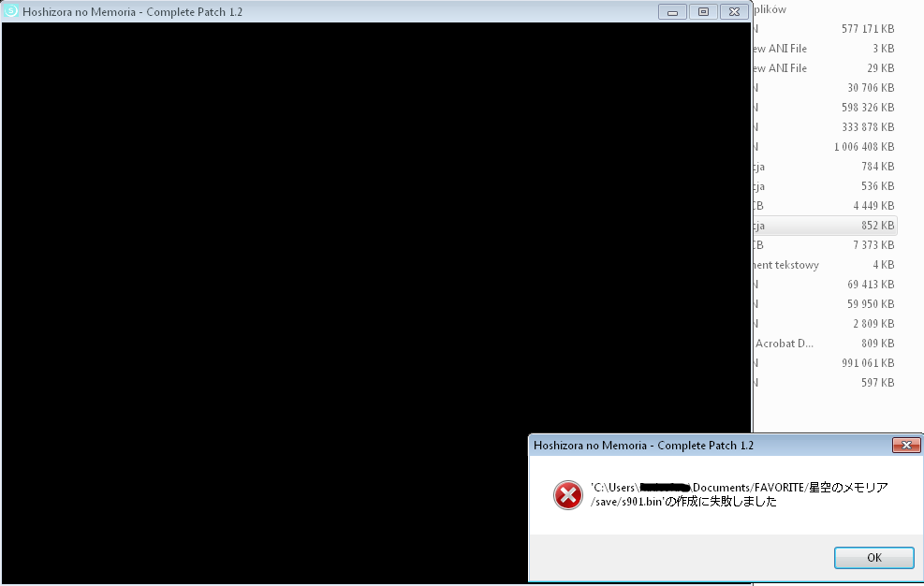The width and height of the screenshot is (924, 586).
Task: Click the error message file path text
Action: 738,494
